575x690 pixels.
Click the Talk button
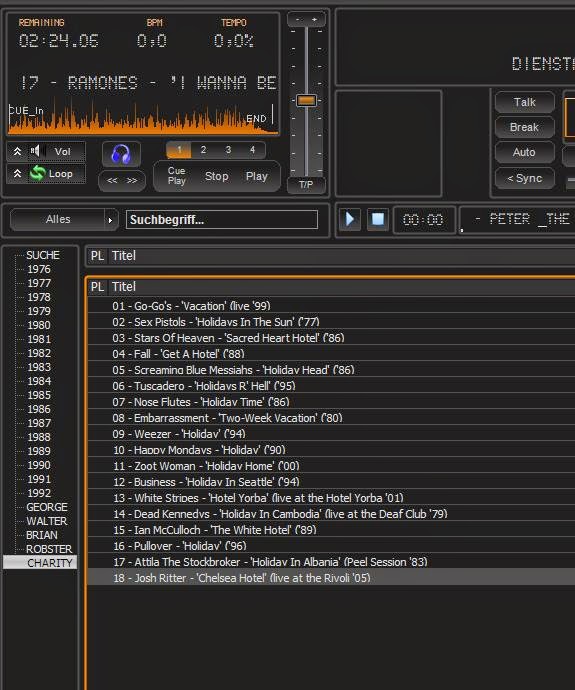click(524, 102)
